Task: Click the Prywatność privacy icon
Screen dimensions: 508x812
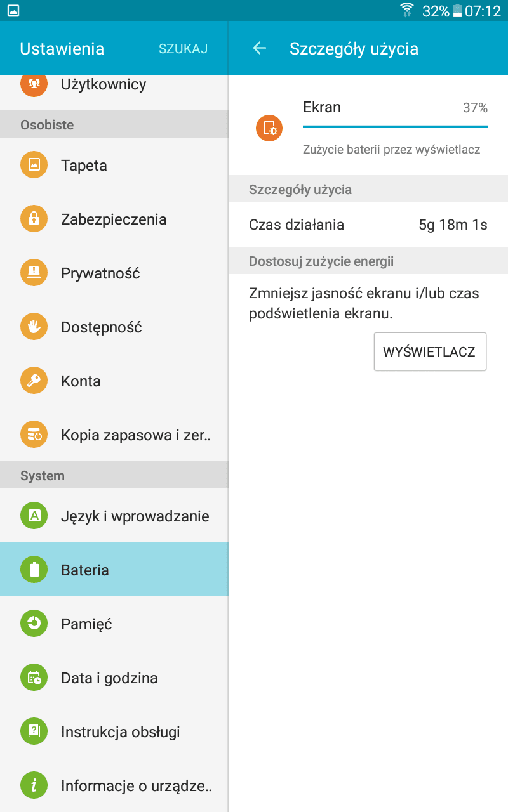Action: (x=34, y=273)
